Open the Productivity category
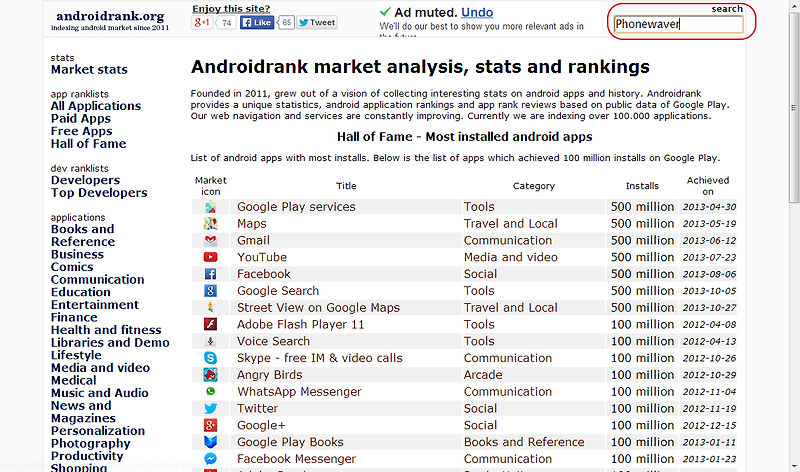The image size is (800, 472). (x=87, y=456)
